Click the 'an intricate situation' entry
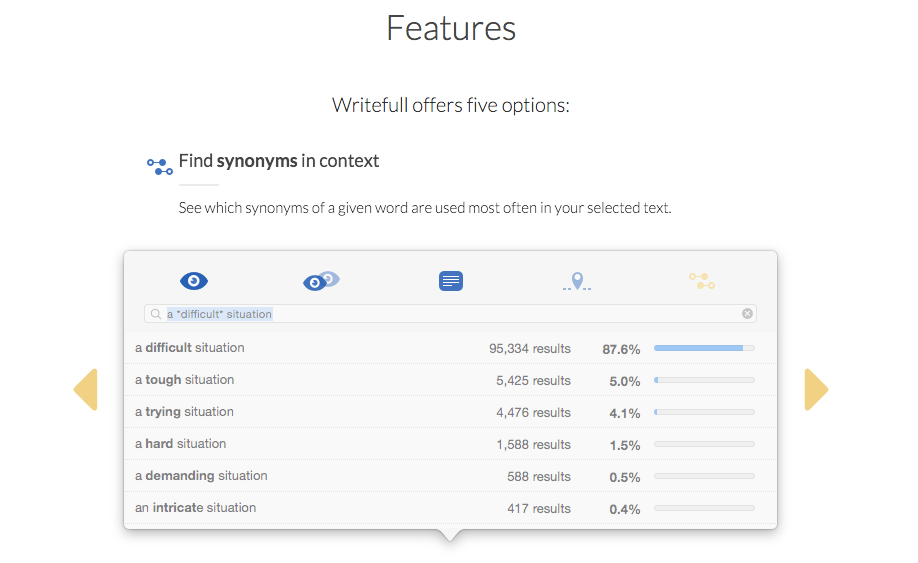 pyautogui.click(x=450, y=508)
